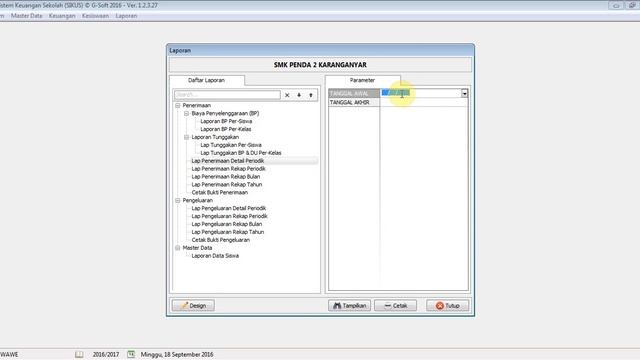Viewport: 640px width, 360px height.
Task: Switch to the Daftar Laporan tab
Action: pyautogui.click(x=207, y=80)
